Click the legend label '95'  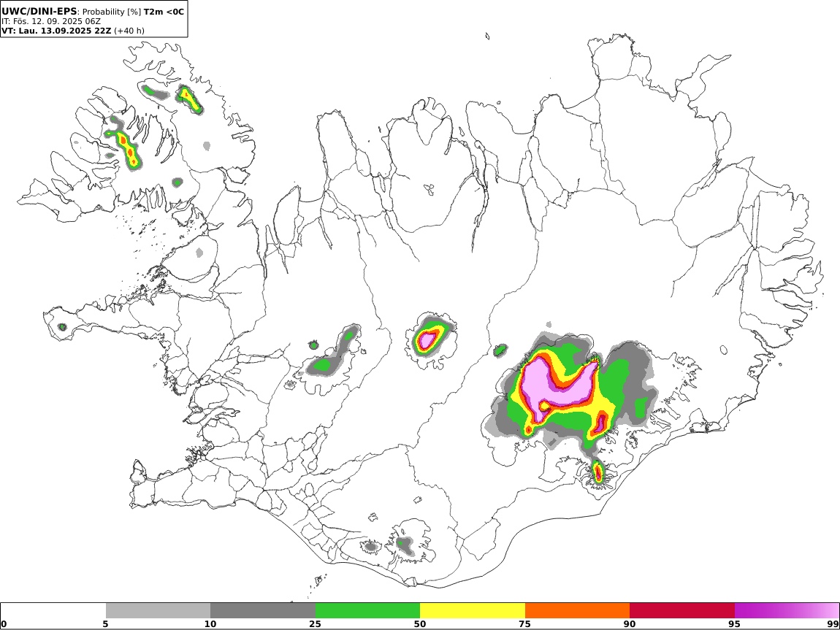[735, 624]
